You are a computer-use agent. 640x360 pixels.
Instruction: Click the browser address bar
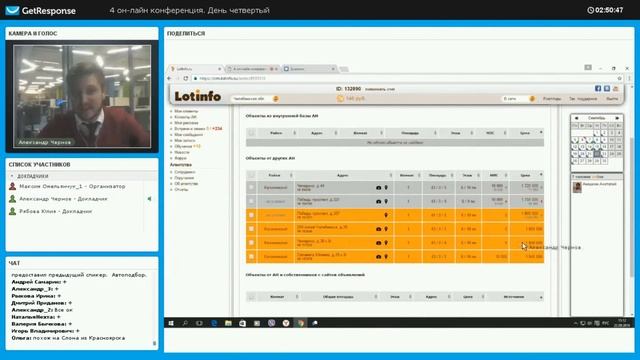tap(404, 78)
